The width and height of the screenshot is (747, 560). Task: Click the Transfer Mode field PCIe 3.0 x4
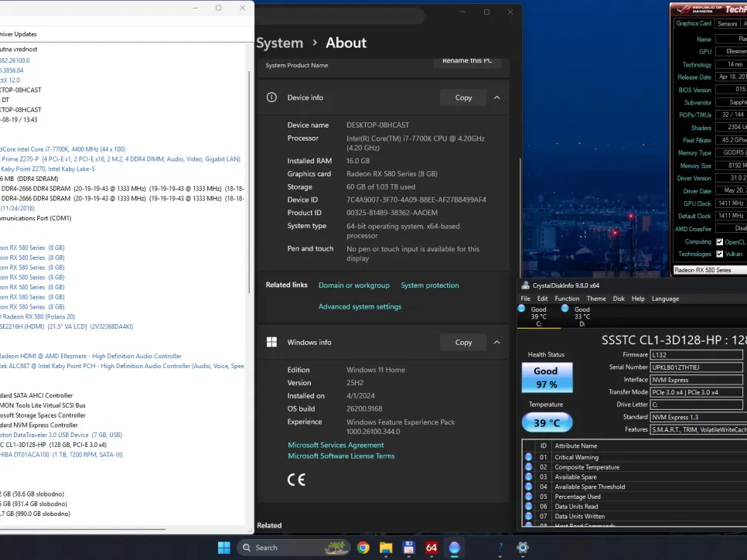tap(696, 391)
